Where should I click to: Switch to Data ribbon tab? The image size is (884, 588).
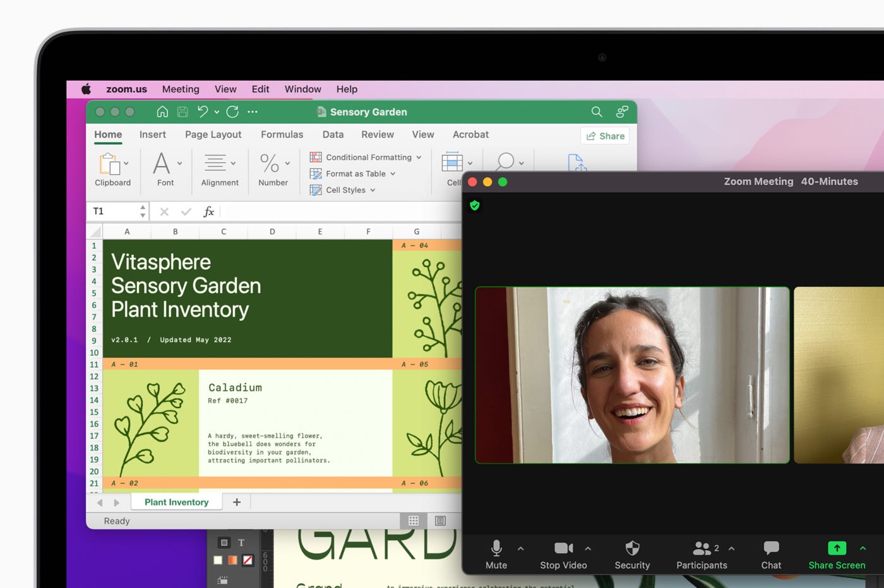[333, 134]
